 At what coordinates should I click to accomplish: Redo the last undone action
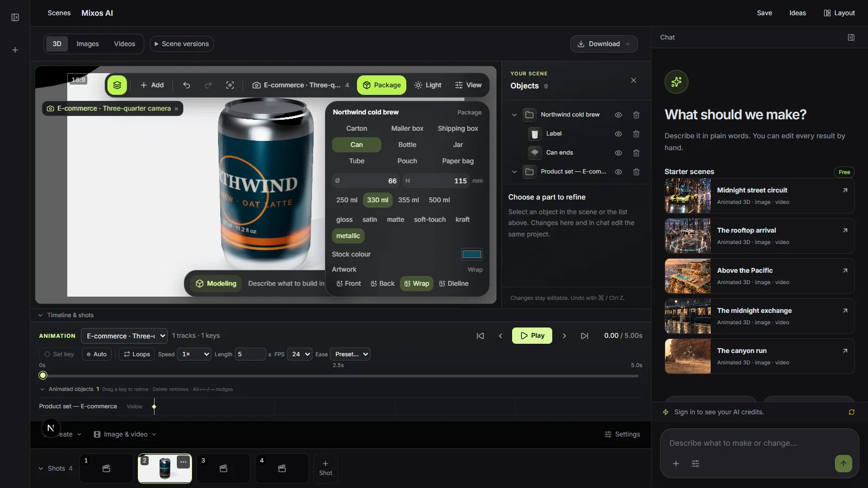(x=208, y=85)
